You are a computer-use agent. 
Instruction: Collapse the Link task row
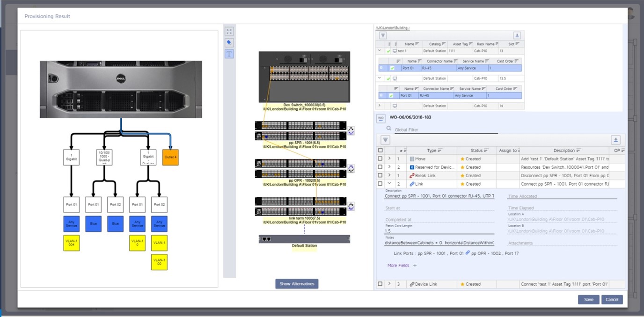[x=389, y=184]
